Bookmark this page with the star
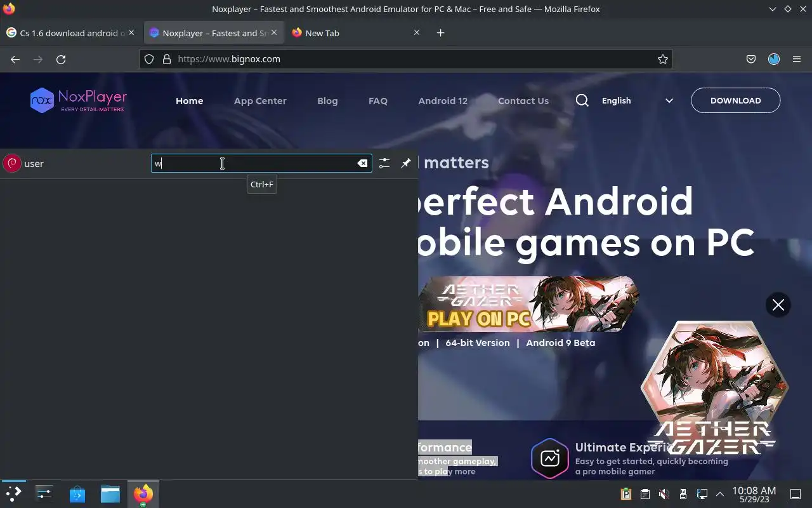Image resolution: width=812 pixels, height=508 pixels. [x=663, y=59]
